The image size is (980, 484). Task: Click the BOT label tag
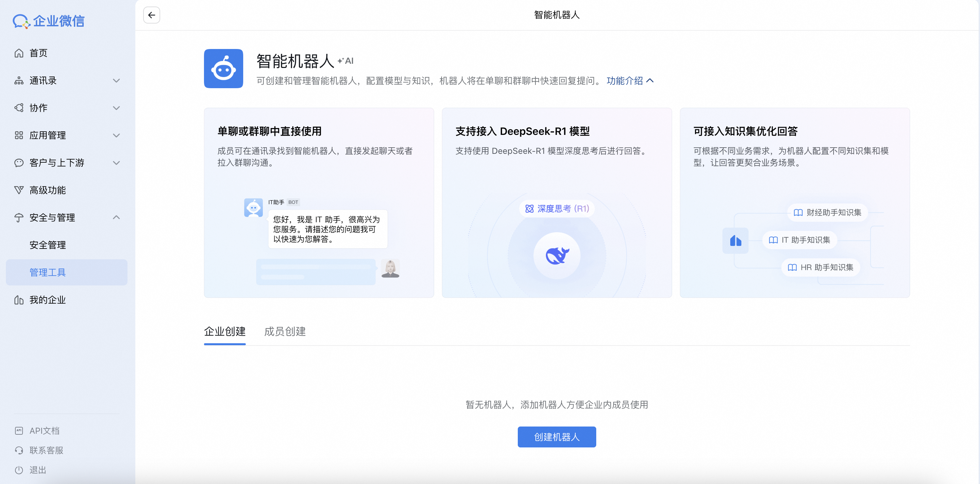pyautogui.click(x=293, y=202)
